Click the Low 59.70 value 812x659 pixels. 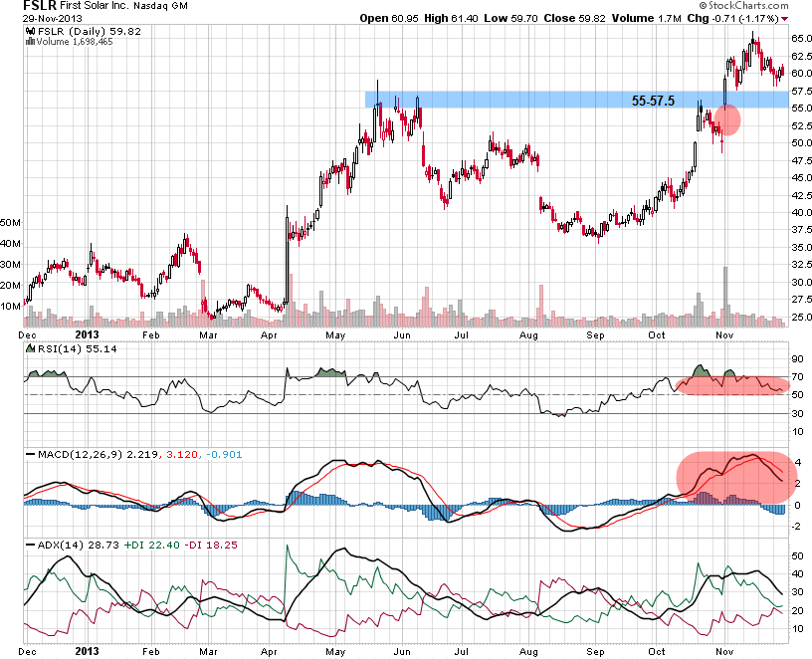pyautogui.click(x=510, y=18)
